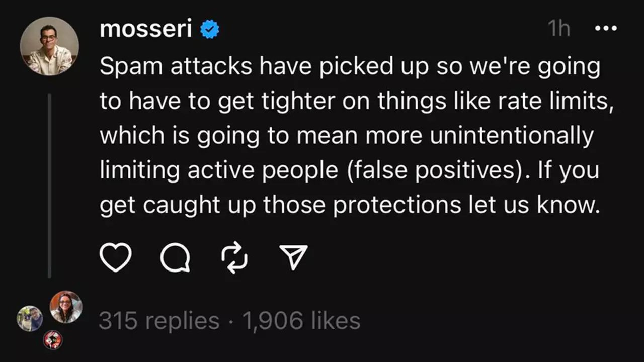Open the woman replier's avatar
Image resolution: width=644 pixels, height=362 pixels.
pyautogui.click(x=66, y=307)
